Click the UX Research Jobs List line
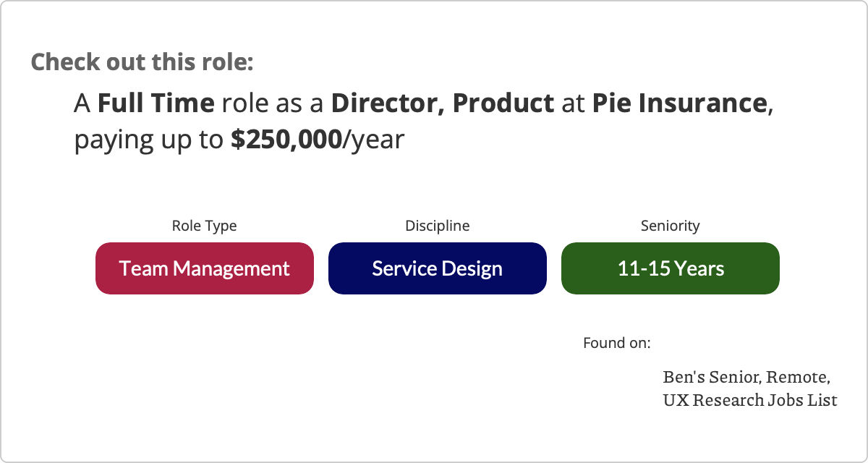This screenshot has height=463, width=868. click(x=750, y=399)
